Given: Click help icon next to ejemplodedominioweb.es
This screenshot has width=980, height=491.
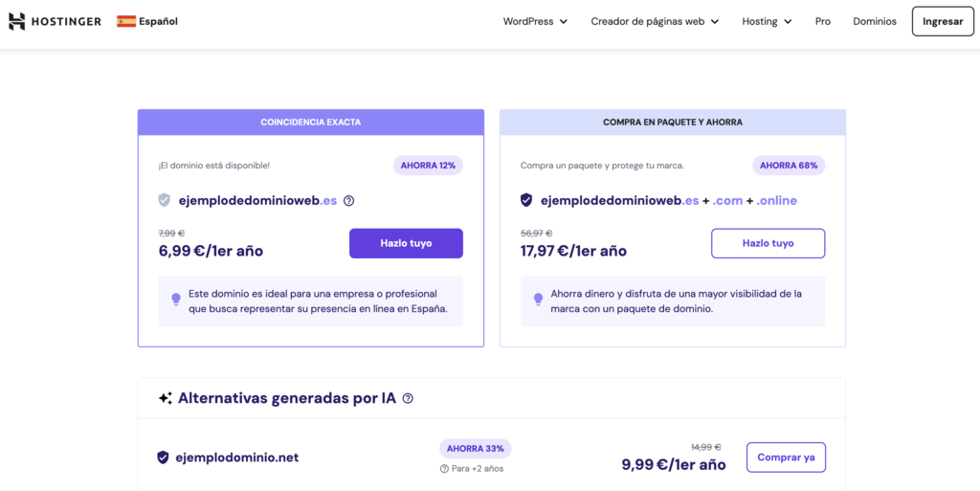Looking at the screenshot, I should click(349, 201).
